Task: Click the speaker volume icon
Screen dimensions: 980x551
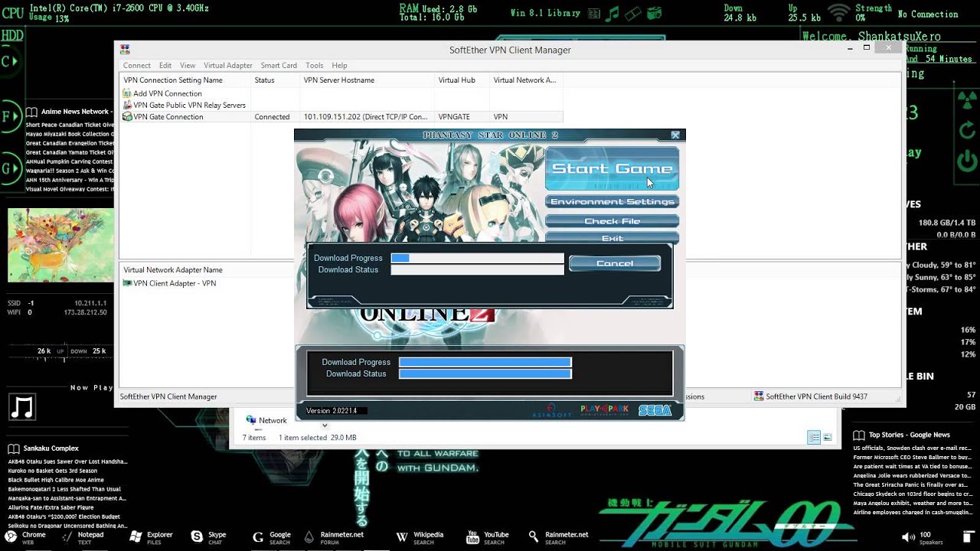Action: [x=908, y=536]
